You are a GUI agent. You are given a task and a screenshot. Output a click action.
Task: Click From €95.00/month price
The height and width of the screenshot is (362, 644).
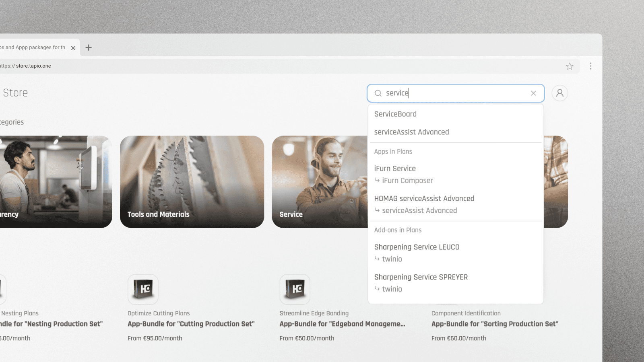(x=155, y=338)
